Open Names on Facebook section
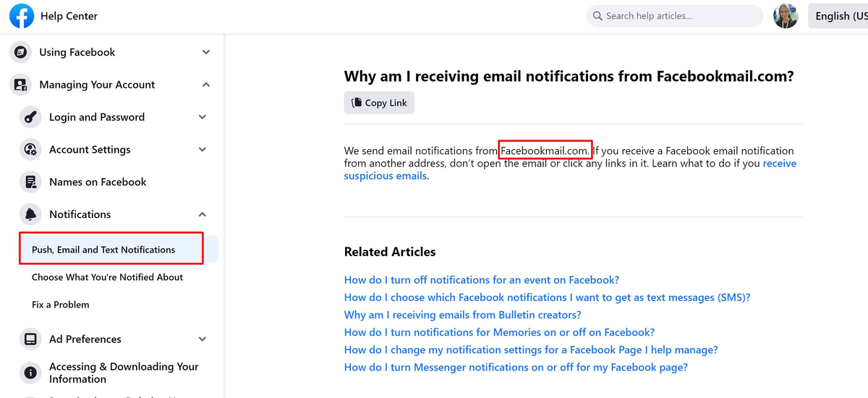The image size is (868, 398). (98, 182)
